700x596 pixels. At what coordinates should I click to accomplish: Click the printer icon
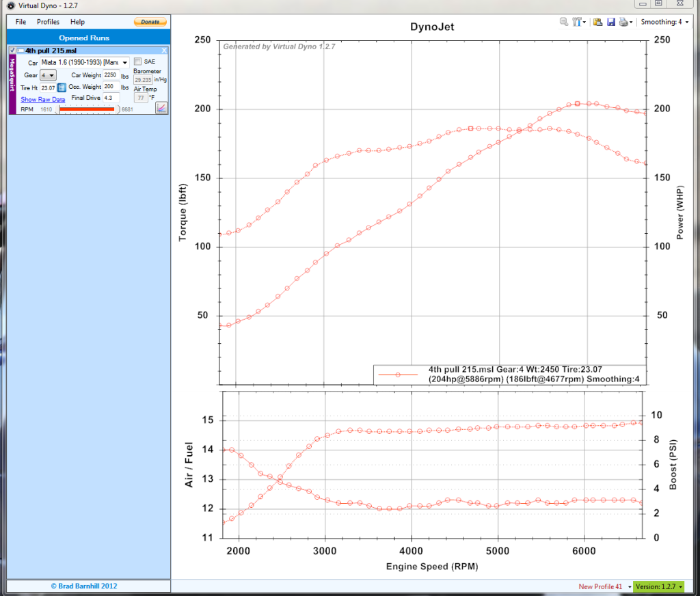tap(623, 22)
